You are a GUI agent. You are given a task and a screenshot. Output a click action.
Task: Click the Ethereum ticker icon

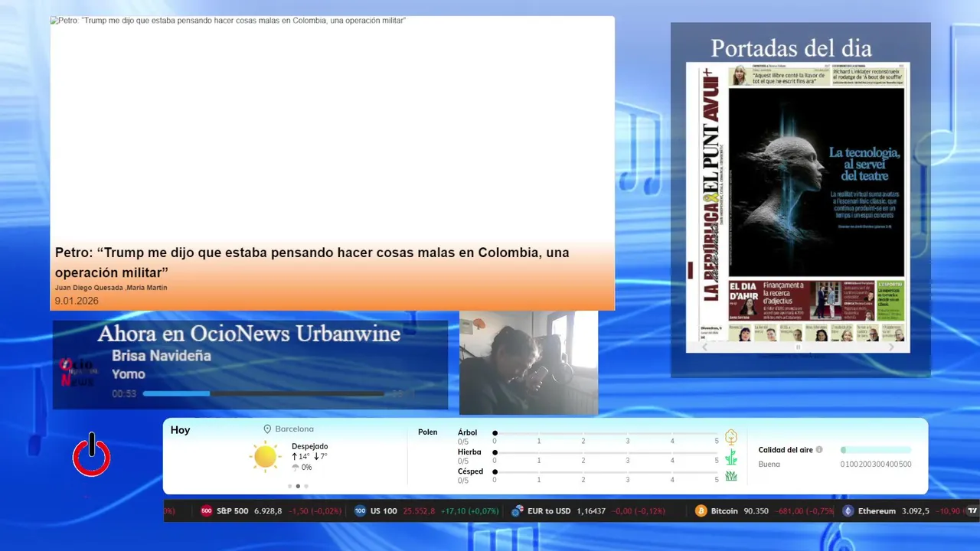pos(848,511)
